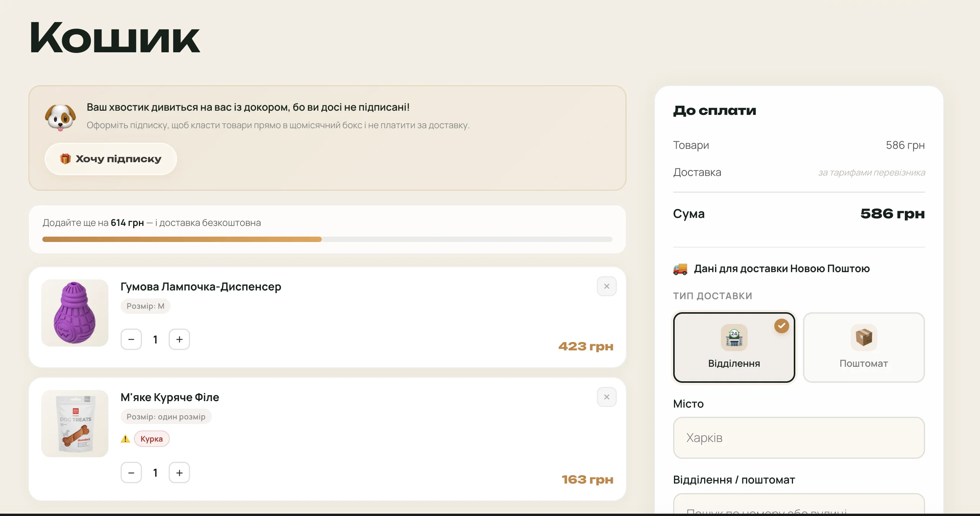Select Відділення delivery type
980x516 pixels.
coord(734,347)
